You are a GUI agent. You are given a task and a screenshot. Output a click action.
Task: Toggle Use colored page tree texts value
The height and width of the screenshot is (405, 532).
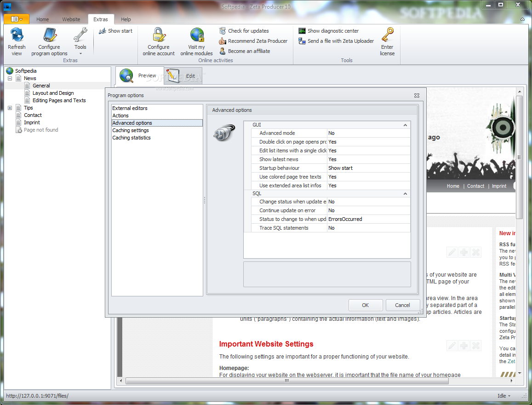pyautogui.click(x=368, y=177)
